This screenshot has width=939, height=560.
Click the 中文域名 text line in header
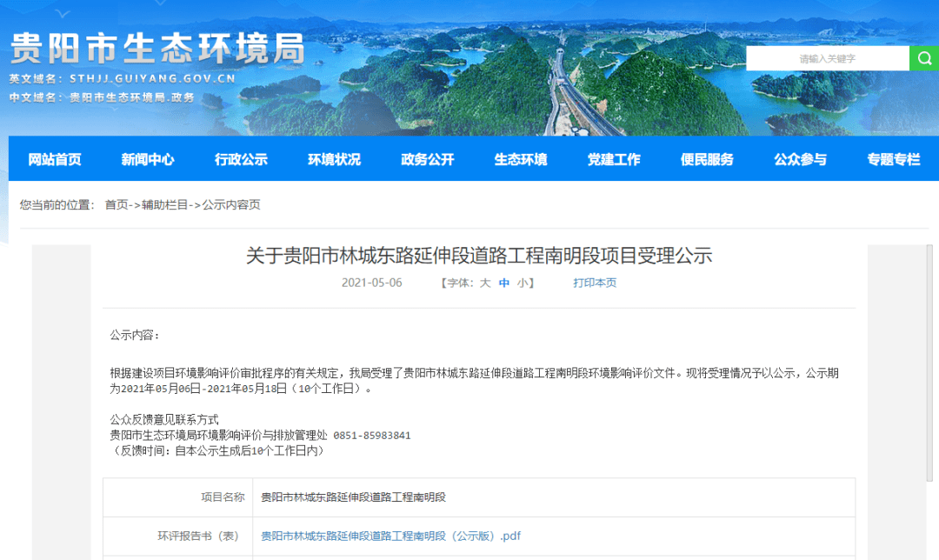point(102,97)
